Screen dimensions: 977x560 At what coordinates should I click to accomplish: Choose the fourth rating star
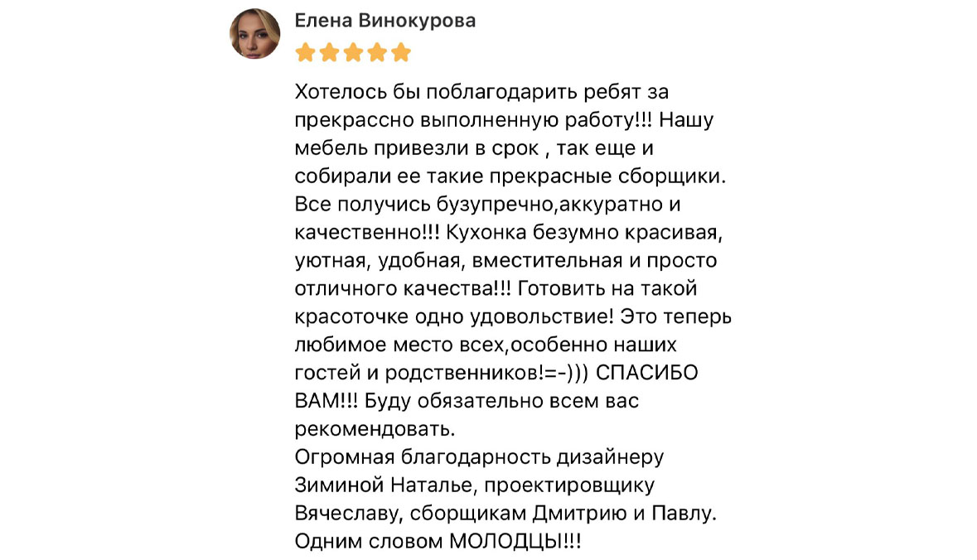[x=377, y=52]
